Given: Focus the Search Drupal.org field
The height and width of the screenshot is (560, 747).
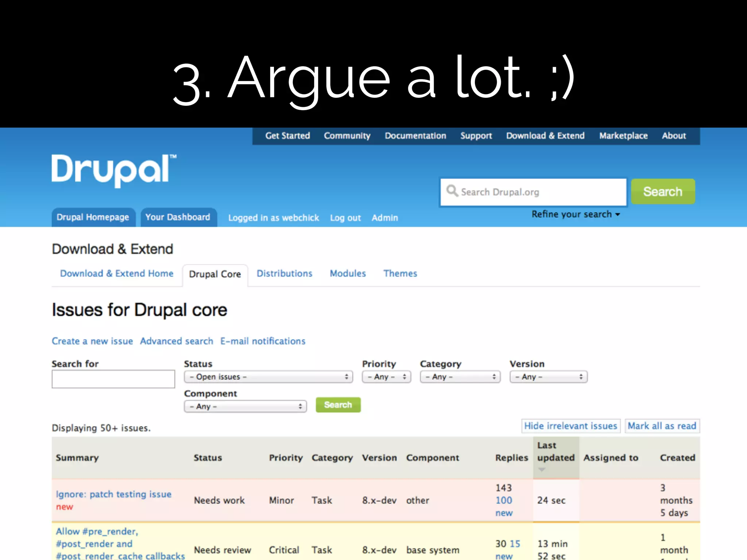Looking at the screenshot, I should 533,192.
